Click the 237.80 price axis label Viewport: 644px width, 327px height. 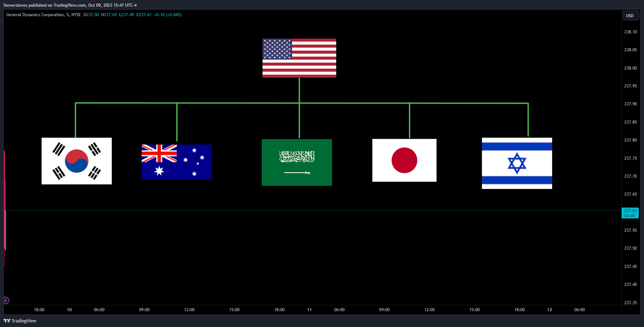tap(630, 140)
